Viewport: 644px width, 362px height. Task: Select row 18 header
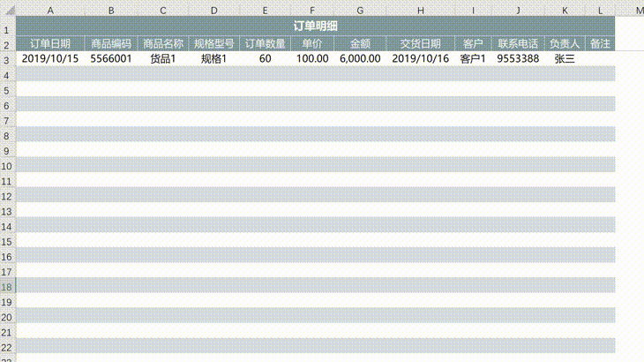[7, 287]
